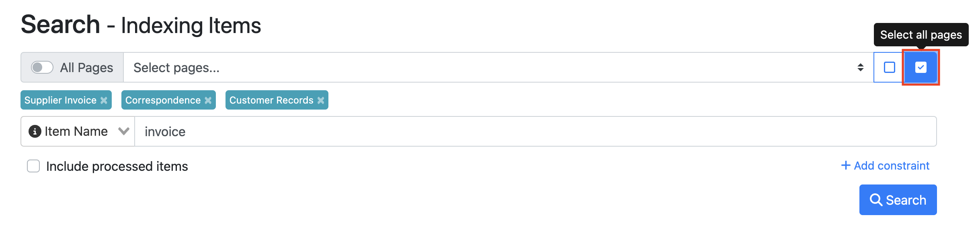
Task: Click the Select all pages checkmark button
Action: [x=921, y=67]
